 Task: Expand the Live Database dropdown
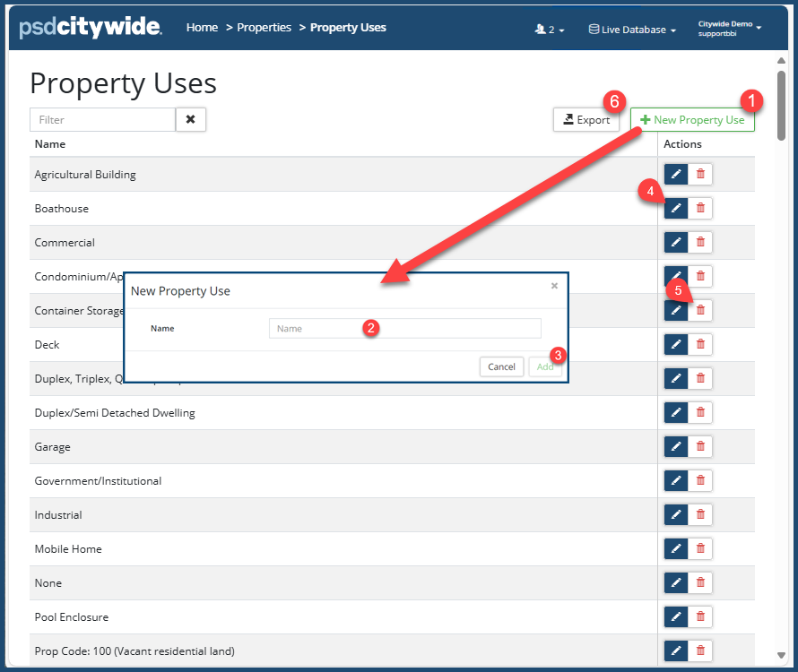(632, 30)
